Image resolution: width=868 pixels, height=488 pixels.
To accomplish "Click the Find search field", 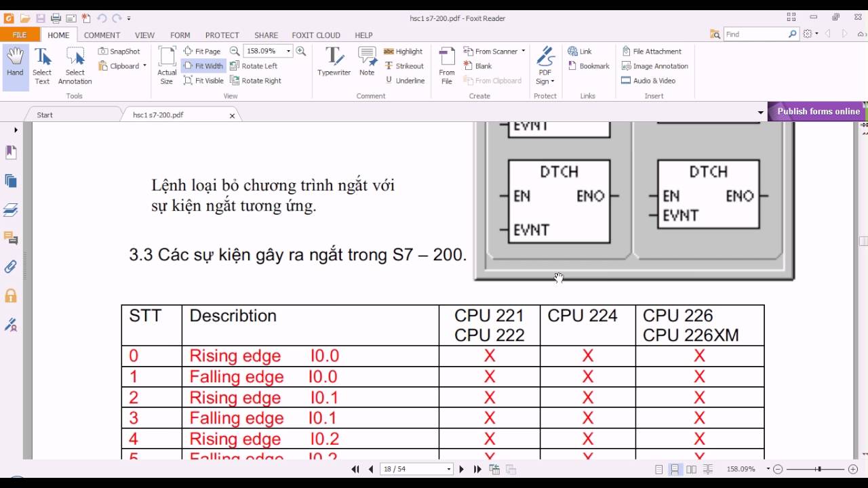I will pos(755,34).
